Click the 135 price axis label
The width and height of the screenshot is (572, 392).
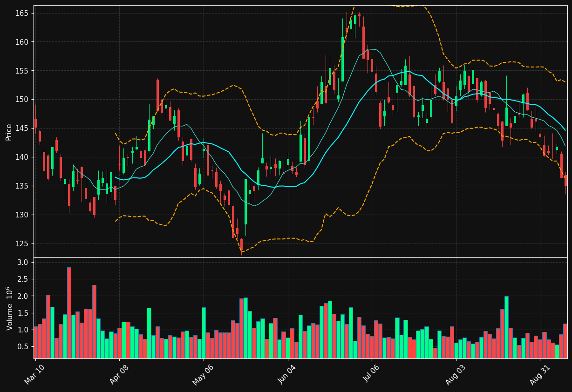[x=21, y=186]
